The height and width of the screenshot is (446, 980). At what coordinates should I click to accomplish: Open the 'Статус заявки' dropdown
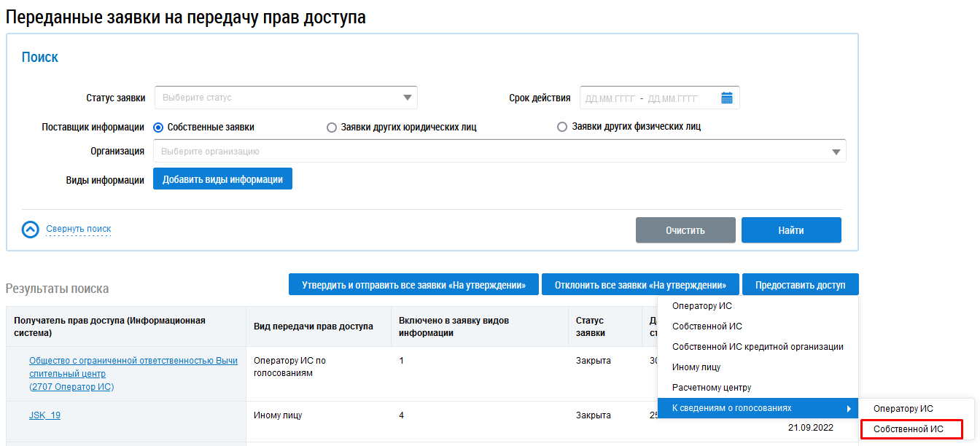pyautogui.click(x=285, y=98)
